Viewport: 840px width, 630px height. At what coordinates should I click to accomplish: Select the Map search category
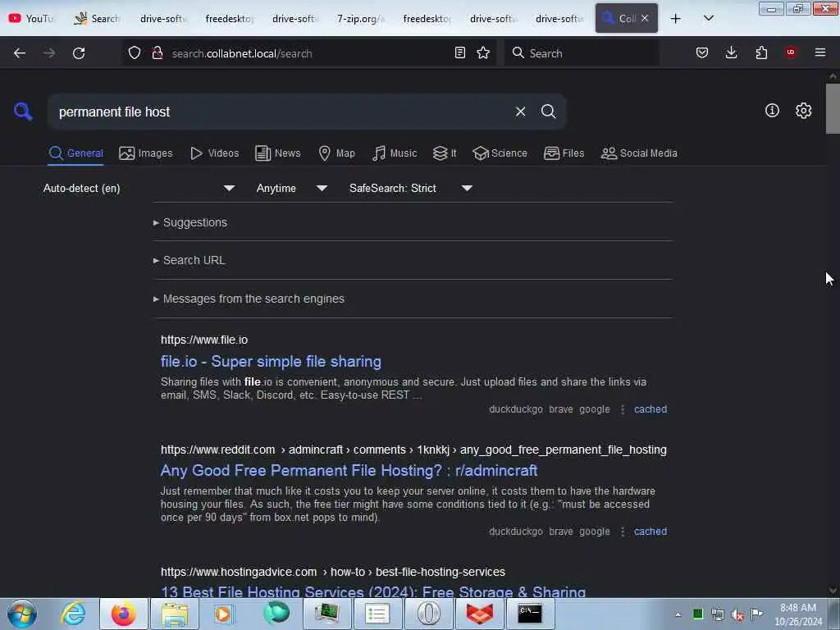click(336, 153)
